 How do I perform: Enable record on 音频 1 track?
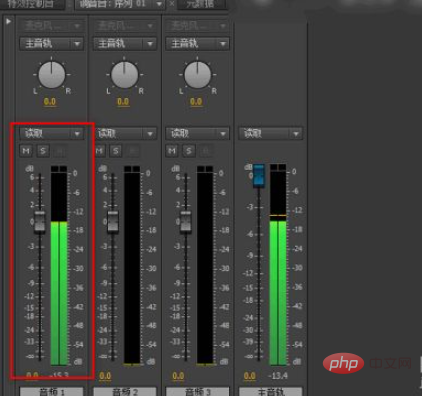click(60, 151)
